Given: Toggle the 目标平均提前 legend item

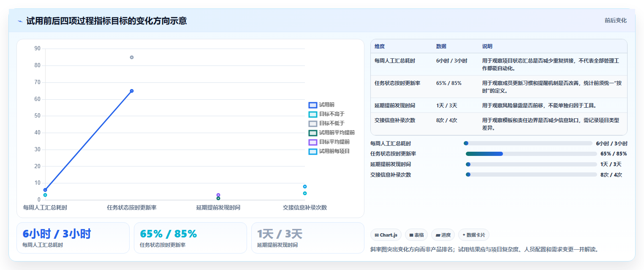Looking at the screenshot, I should pyautogui.click(x=329, y=142).
